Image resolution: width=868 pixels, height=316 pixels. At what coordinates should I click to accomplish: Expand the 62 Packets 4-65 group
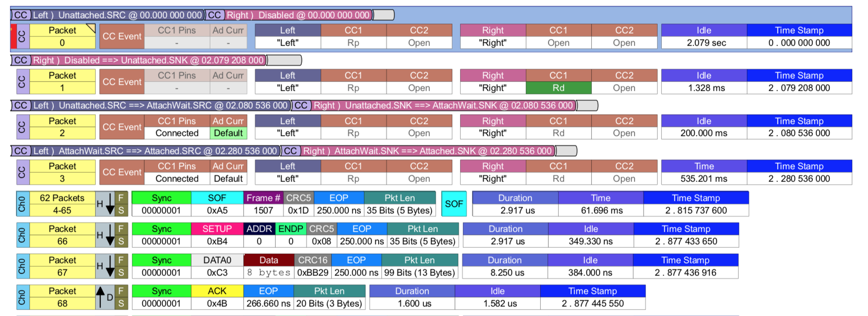[x=62, y=204]
